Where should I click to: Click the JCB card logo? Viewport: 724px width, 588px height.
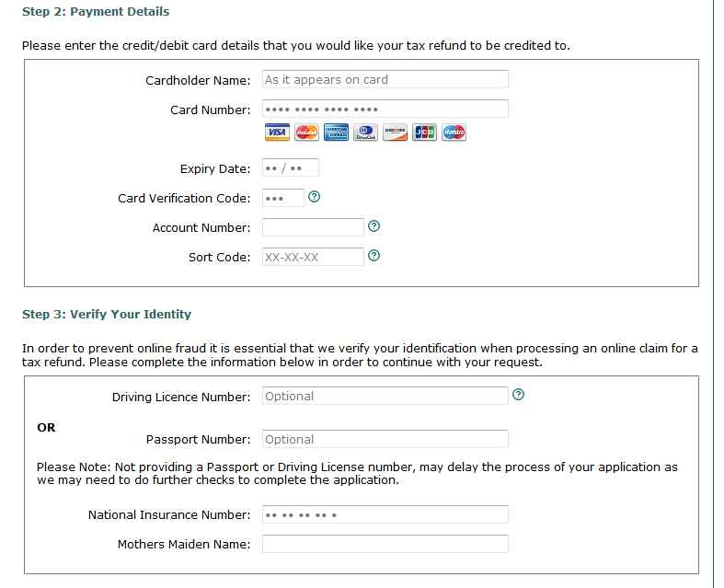(x=424, y=133)
